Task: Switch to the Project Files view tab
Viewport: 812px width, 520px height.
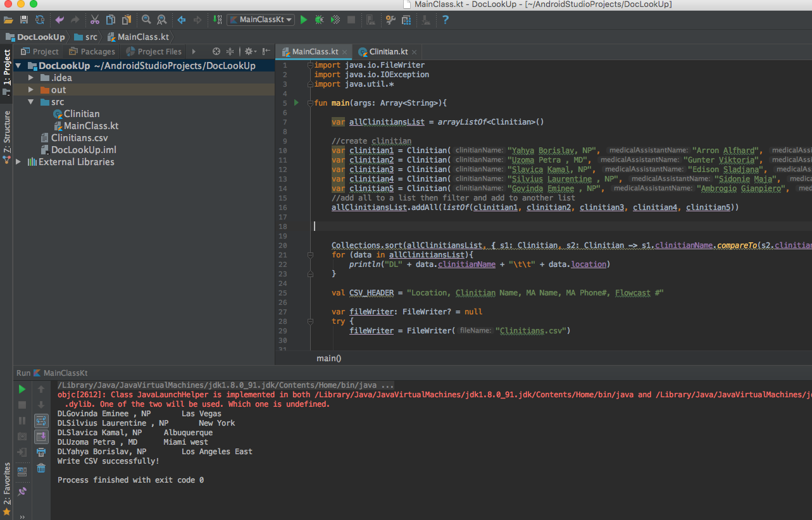Action: point(154,52)
